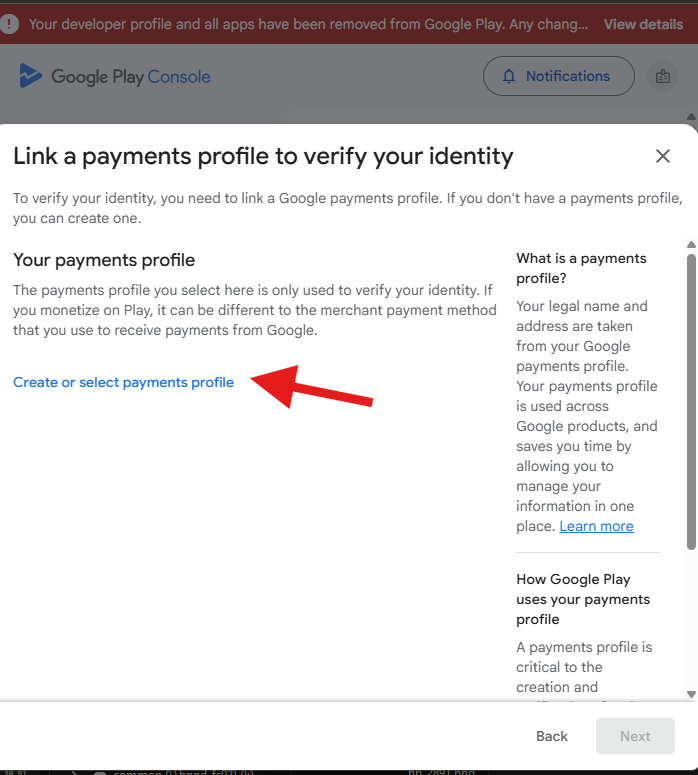Close the payments profile dialog with X
Image resolution: width=698 pixels, height=775 pixels.
tap(662, 156)
